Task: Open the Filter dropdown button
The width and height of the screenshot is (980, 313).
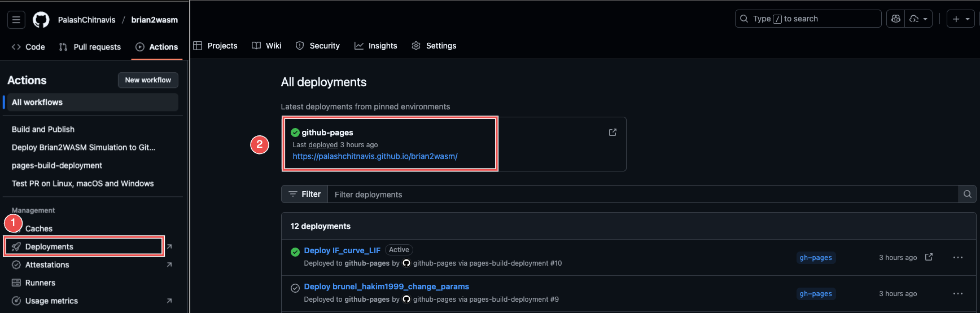Action: 304,194
